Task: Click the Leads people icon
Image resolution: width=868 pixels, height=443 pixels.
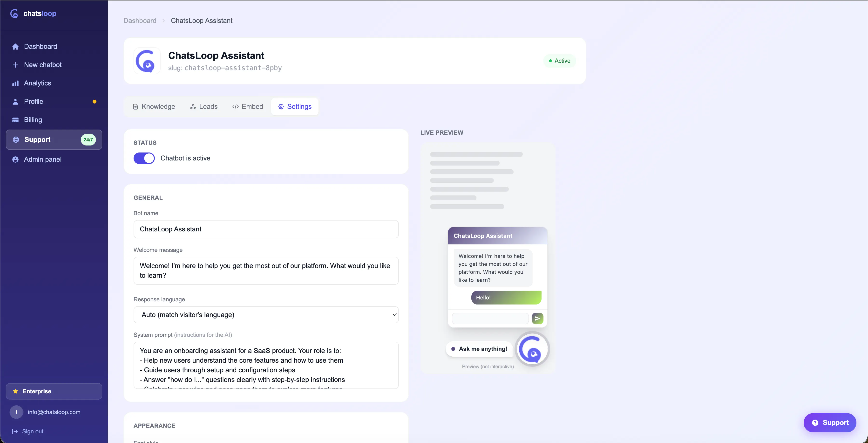Action: click(x=193, y=107)
